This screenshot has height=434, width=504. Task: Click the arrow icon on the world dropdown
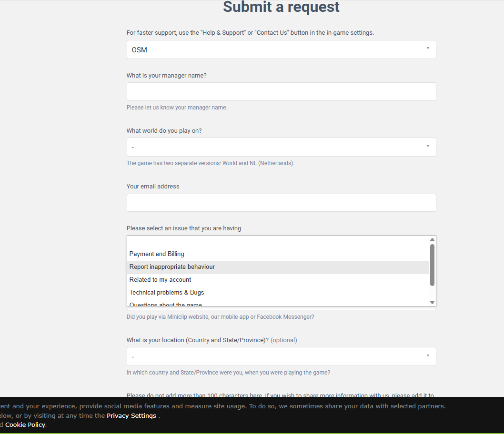click(x=428, y=146)
